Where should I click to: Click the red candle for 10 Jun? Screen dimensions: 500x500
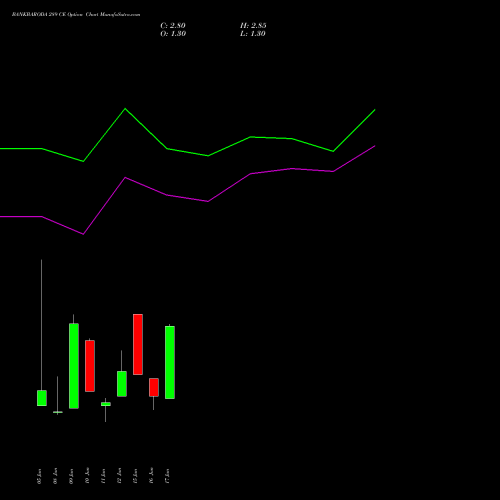tap(90, 366)
